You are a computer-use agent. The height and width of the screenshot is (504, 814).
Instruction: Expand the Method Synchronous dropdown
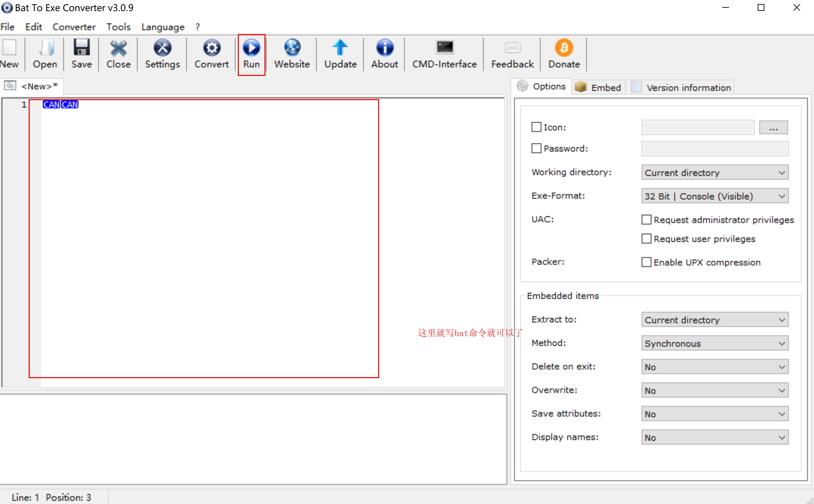click(714, 343)
